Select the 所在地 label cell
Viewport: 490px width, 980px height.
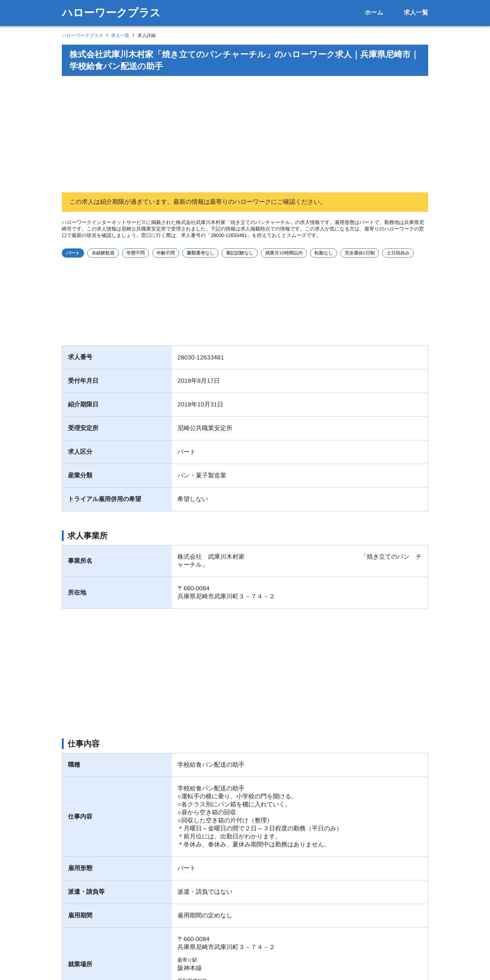coord(117,593)
